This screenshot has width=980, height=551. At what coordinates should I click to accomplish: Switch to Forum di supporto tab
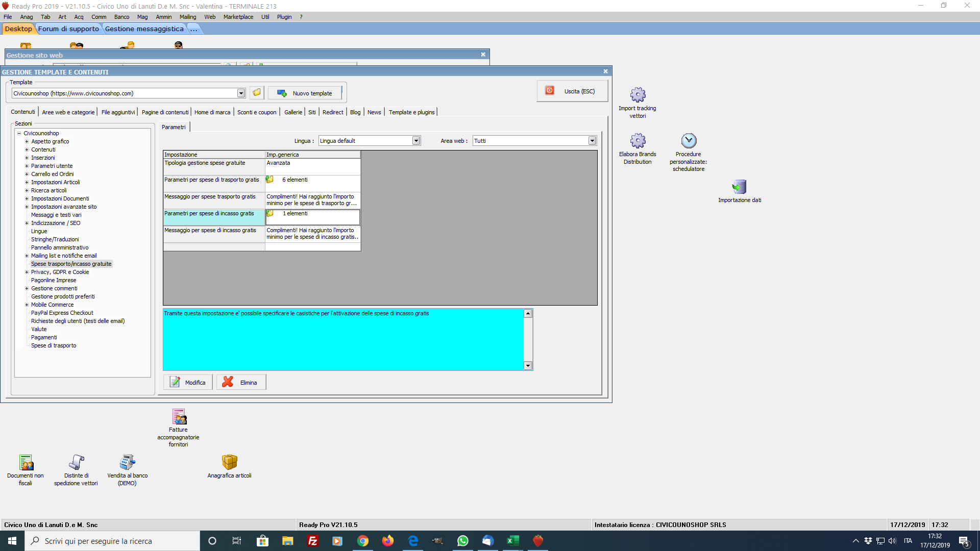click(x=68, y=29)
